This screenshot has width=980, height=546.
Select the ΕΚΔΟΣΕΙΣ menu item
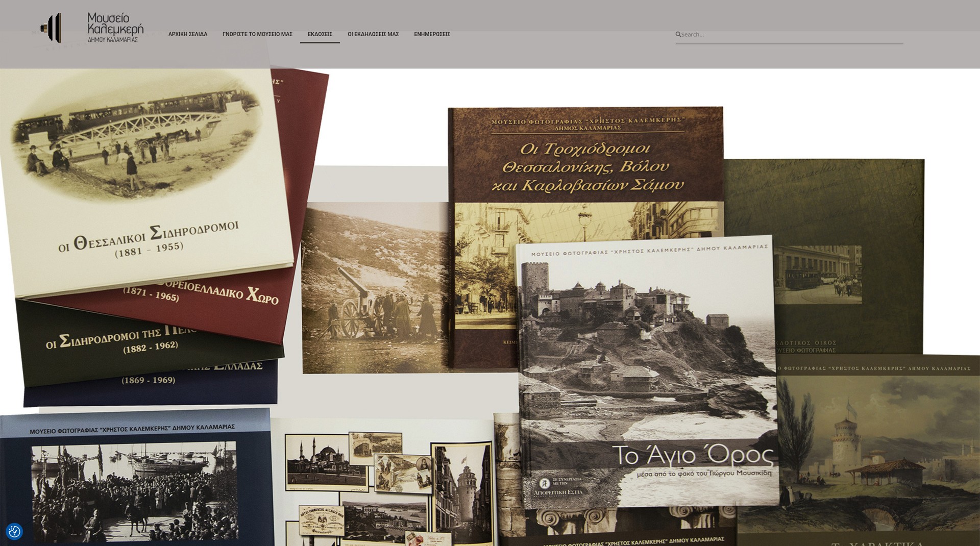click(x=320, y=34)
